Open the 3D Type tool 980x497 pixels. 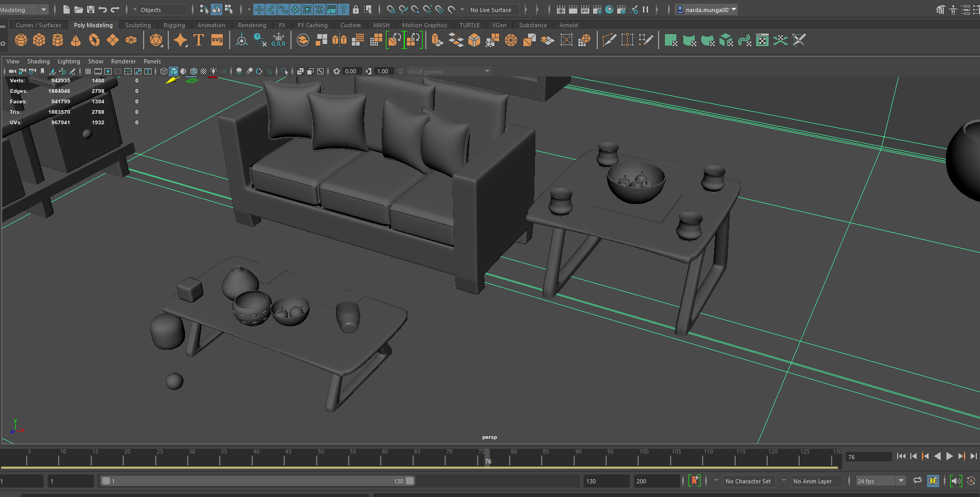(199, 40)
